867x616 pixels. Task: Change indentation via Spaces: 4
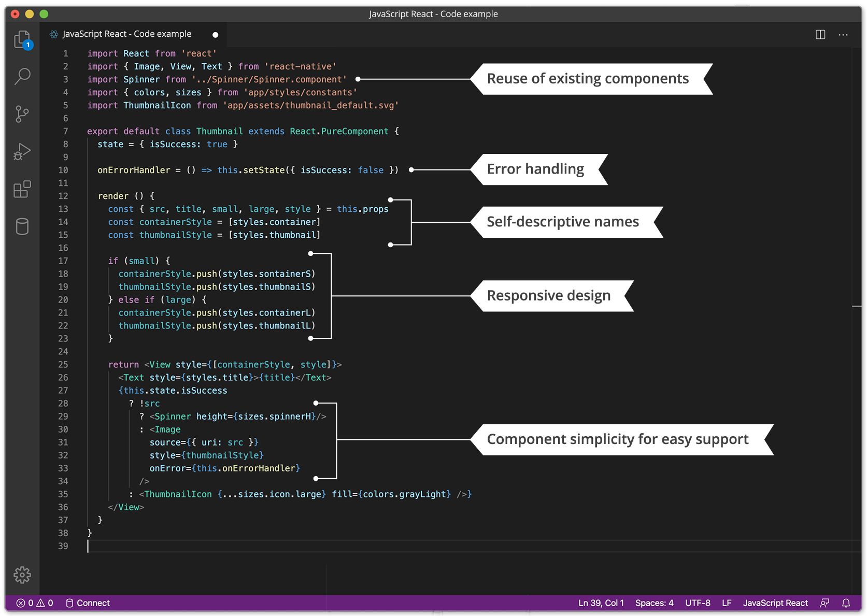[654, 603]
